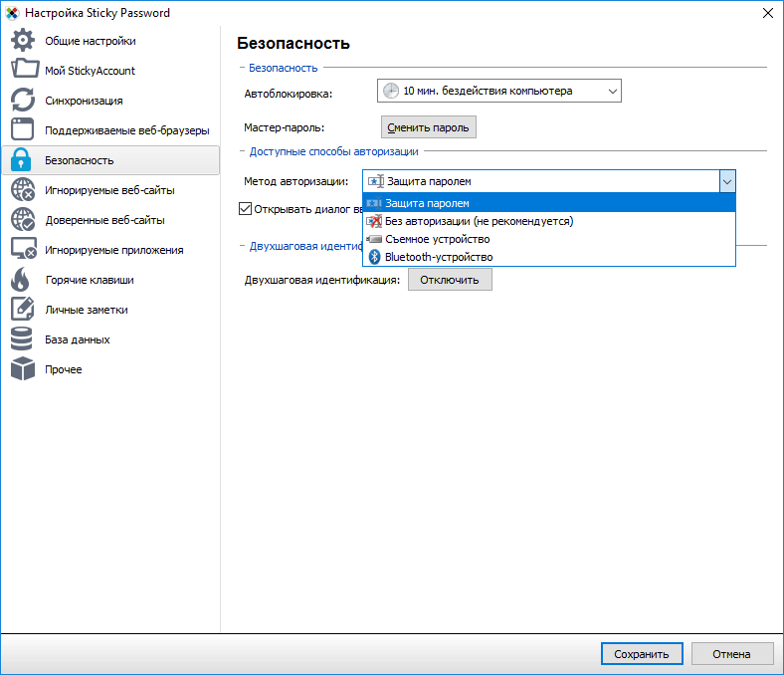Viewport: 784px width, 675px height.
Task: Open Игнорируемые веб-сайты section
Action: pyautogui.click(x=110, y=190)
